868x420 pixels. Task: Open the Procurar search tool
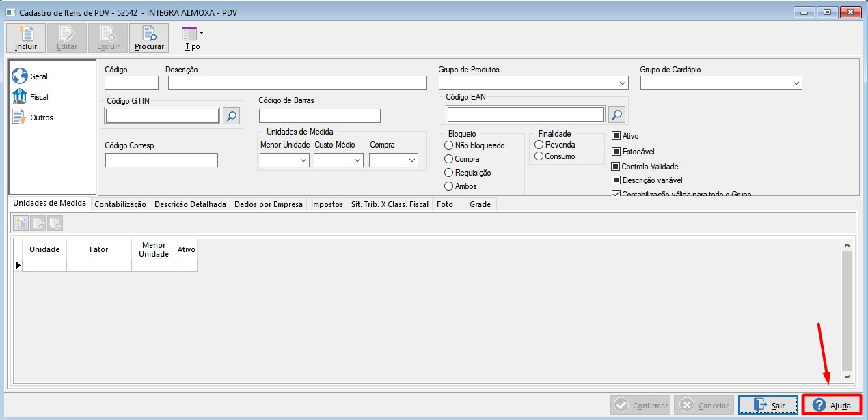click(x=149, y=38)
